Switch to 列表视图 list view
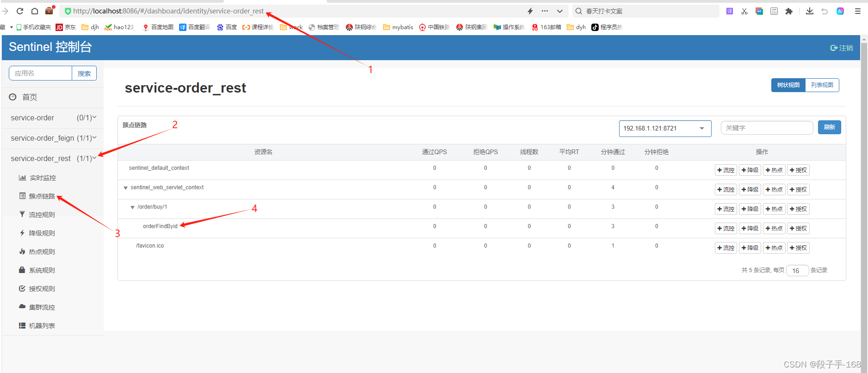868x373 pixels. pos(822,85)
